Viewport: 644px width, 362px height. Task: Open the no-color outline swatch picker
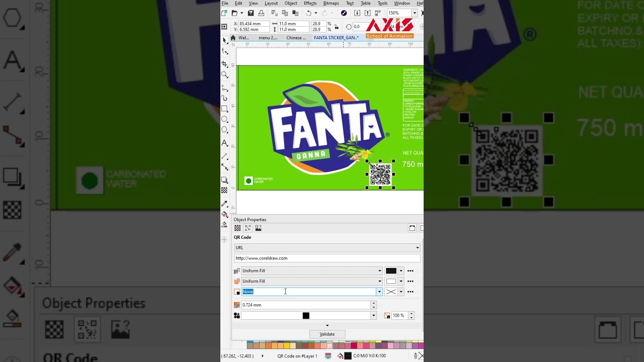394,292
